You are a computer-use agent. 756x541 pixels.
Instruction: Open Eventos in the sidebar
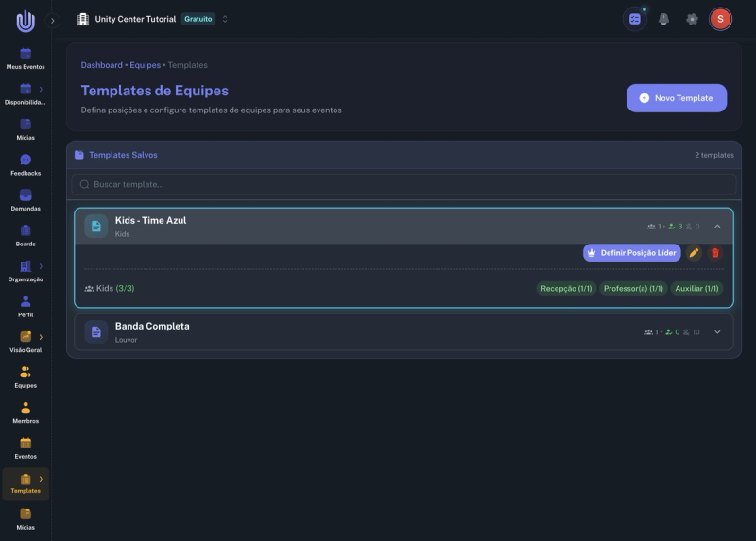[x=26, y=448]
